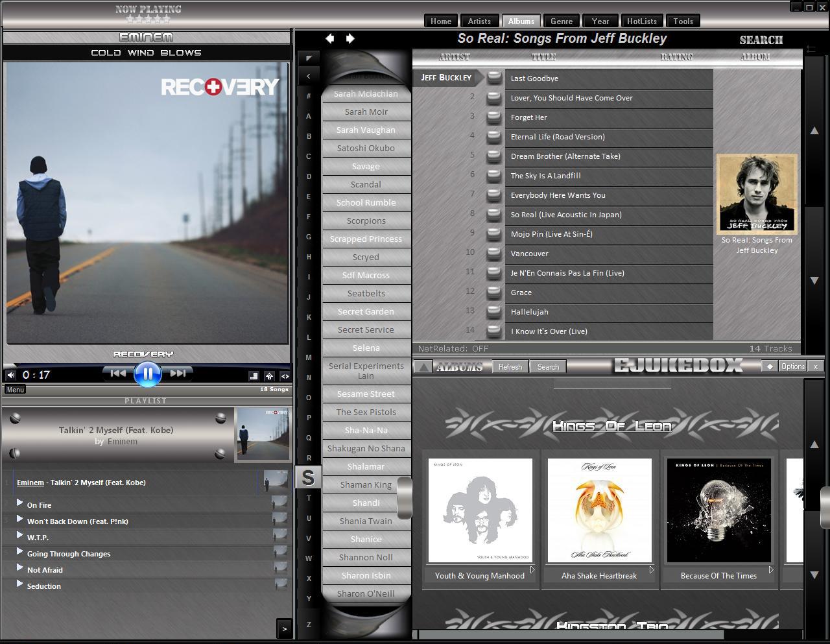The height and width of the screenshot is (644, 830).
Task: Click the left-right arrows expand icon in player
Action: click(x=285, y=376)
